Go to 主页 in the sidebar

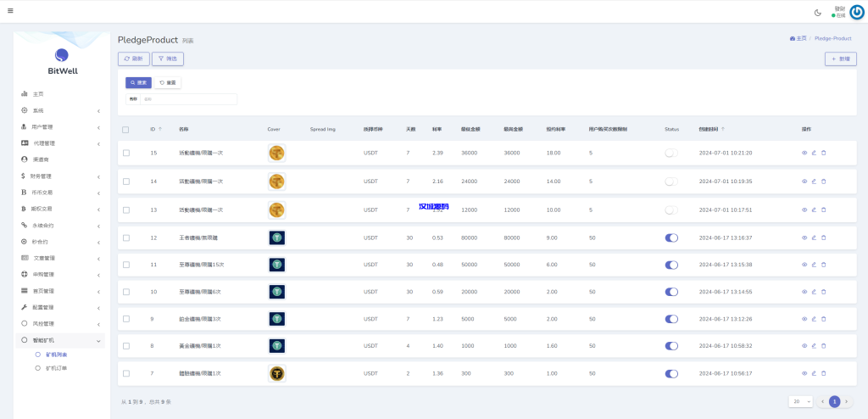click(38, 94)
